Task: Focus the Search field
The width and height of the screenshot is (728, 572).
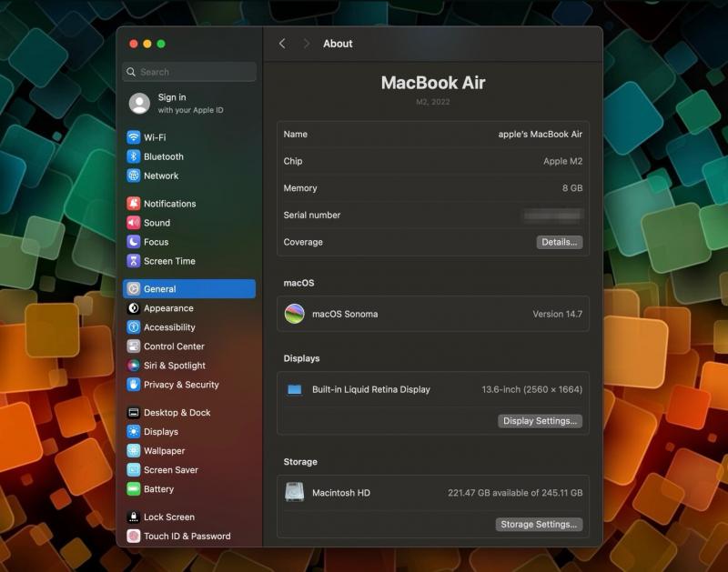Action: point(189,72)
